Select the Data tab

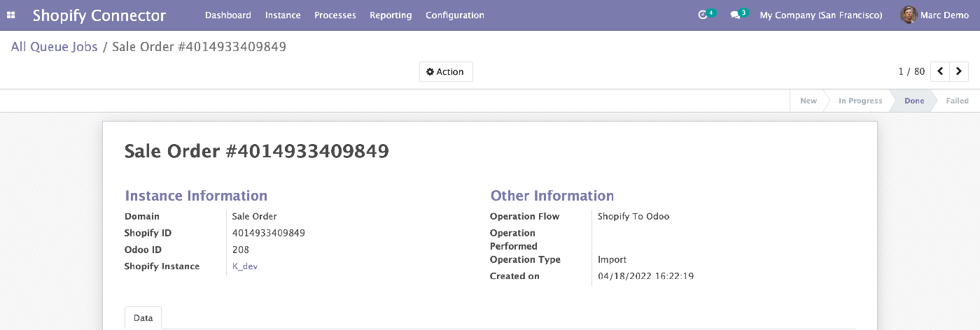click(143, 317)
